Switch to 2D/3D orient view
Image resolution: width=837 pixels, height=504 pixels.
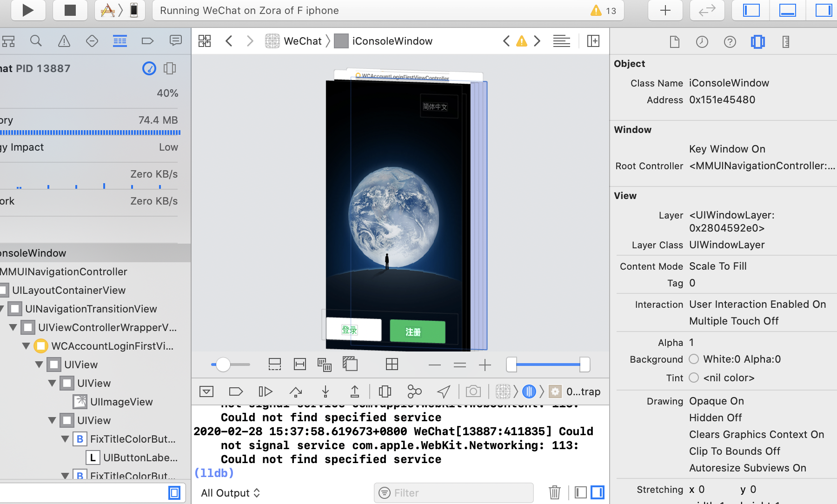point(350,364)
